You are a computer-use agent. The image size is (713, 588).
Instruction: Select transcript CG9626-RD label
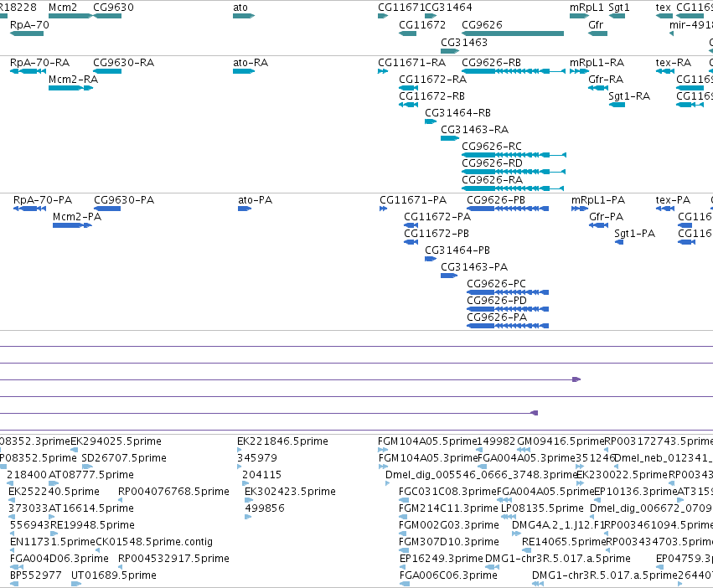pyautogui.click(x=492, y=162)
